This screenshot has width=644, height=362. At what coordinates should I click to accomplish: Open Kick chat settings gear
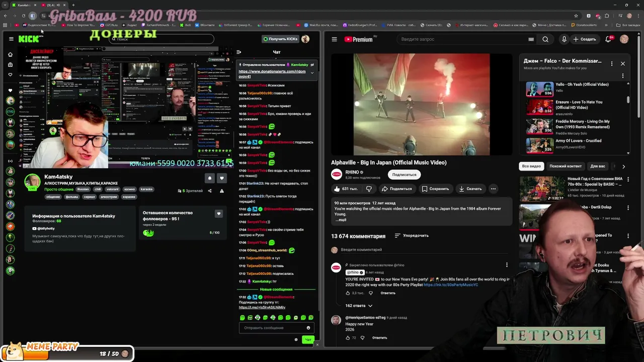(x=296, y=339)
